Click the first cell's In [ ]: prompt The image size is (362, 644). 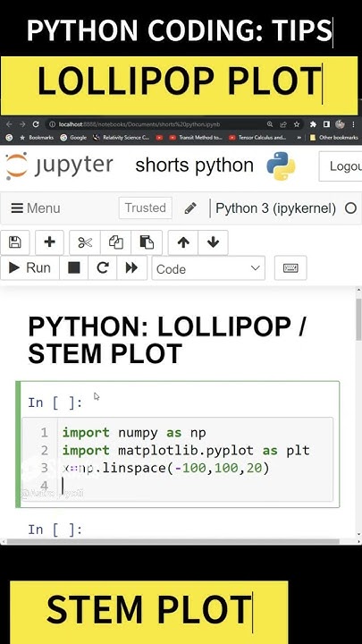coord(55,402)
